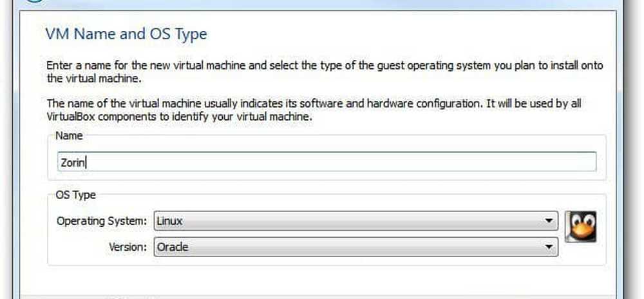Click the arrow on the Version dropdown
This screenshot has height=299, width=644.
coord(549,246)
